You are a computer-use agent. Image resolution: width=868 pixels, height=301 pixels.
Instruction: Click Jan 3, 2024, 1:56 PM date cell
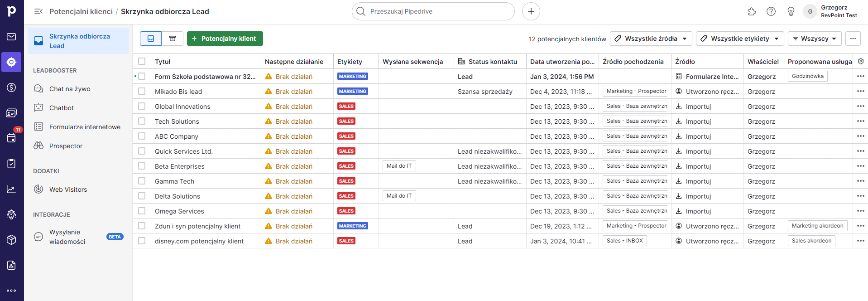pos(562,76)
